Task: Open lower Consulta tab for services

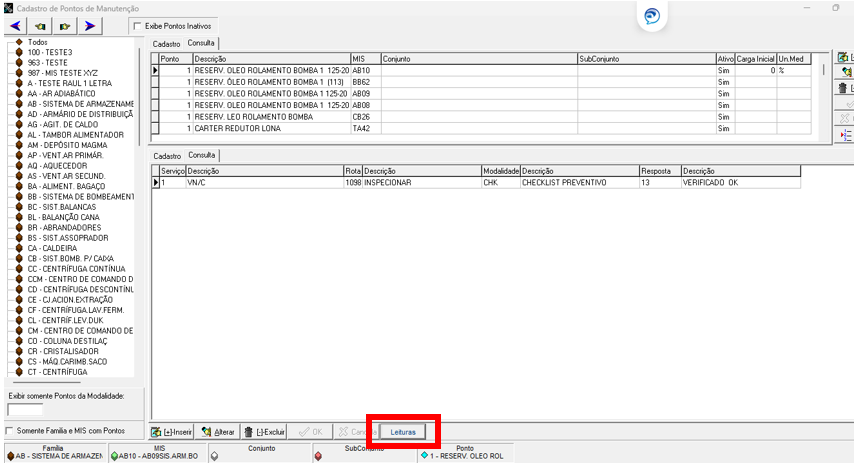Action: (201, 155)
